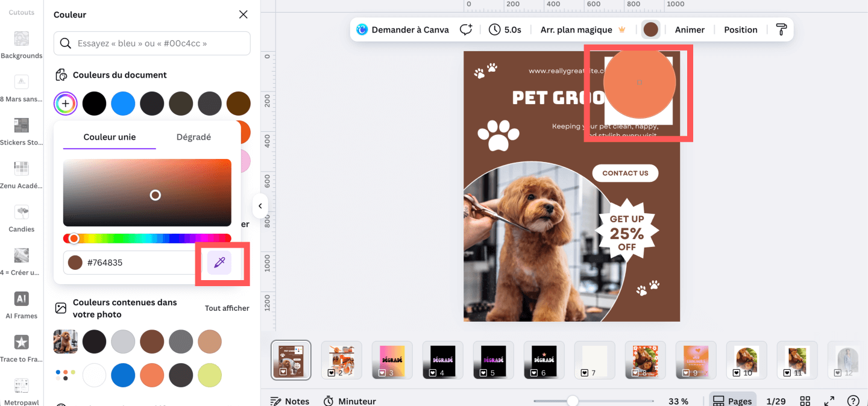Open the help question mark icon
868x406 pixels.
coord(854,399)
